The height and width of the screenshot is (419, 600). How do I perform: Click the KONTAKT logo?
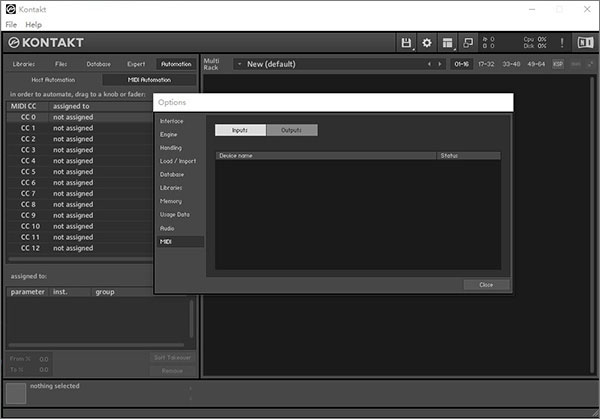(46, 42)
